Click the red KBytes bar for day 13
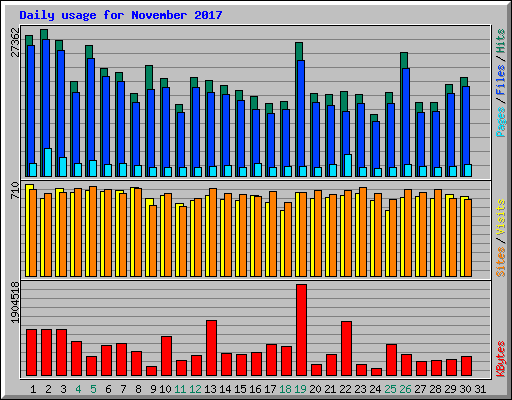This screenshot has height=400, width=512. point(211,348)
